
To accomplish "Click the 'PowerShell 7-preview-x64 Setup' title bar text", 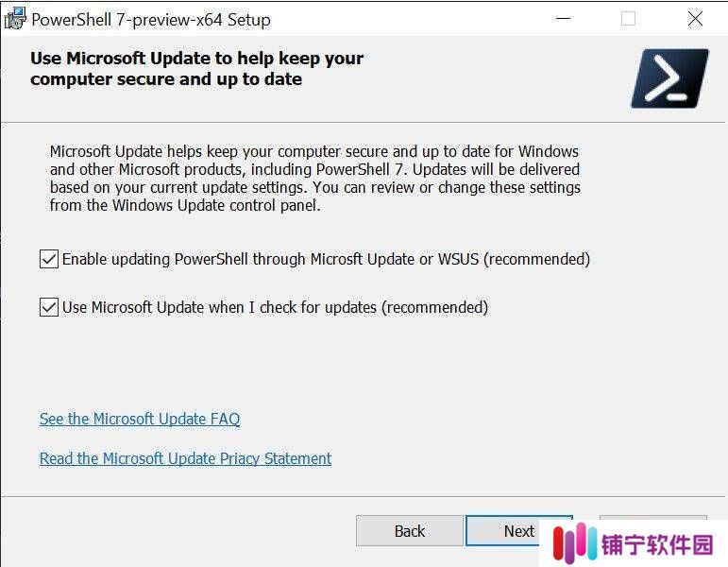I will [151, 20].
